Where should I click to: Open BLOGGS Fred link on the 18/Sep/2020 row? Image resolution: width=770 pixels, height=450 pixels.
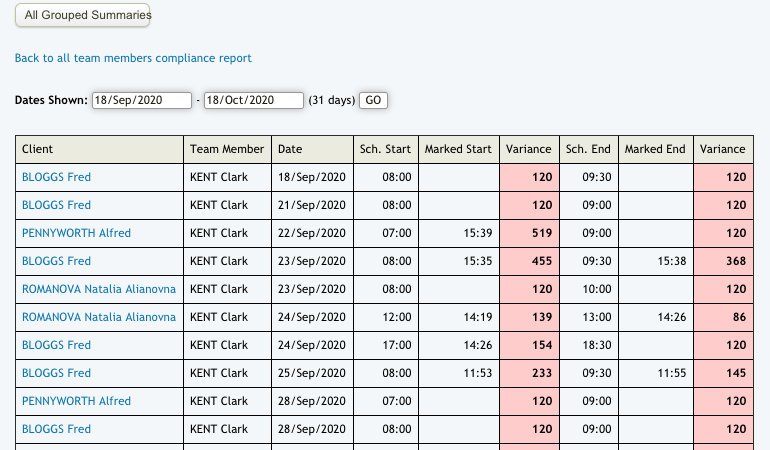56,177
